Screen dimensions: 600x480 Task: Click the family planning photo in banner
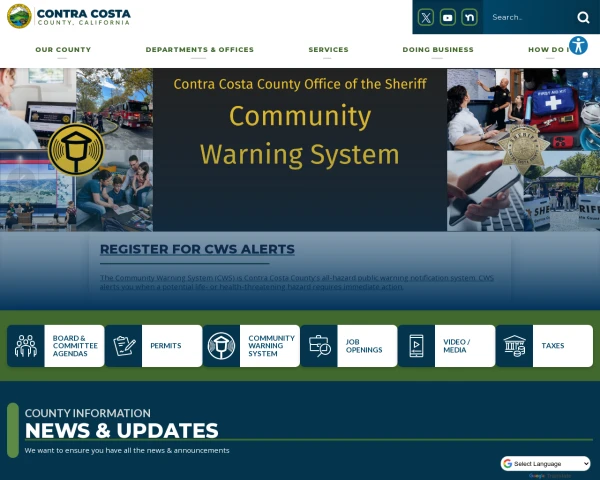click(x=115, y=191)
